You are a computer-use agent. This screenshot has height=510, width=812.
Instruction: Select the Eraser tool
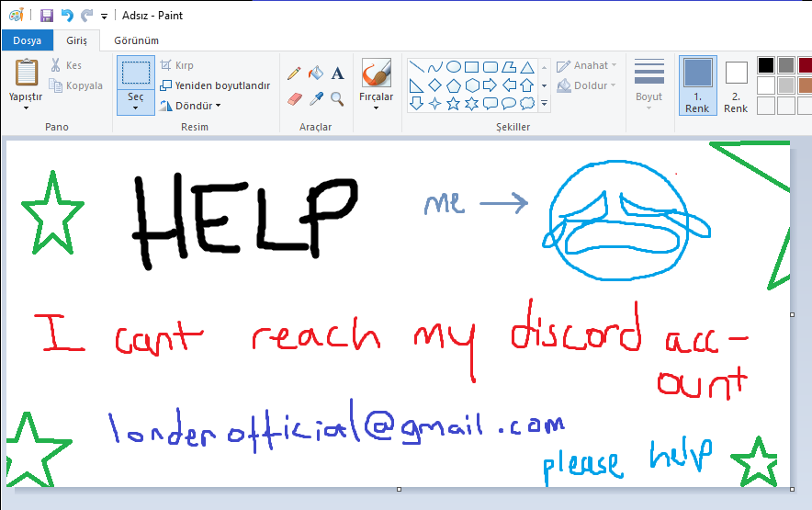click(x=294, y=98)
